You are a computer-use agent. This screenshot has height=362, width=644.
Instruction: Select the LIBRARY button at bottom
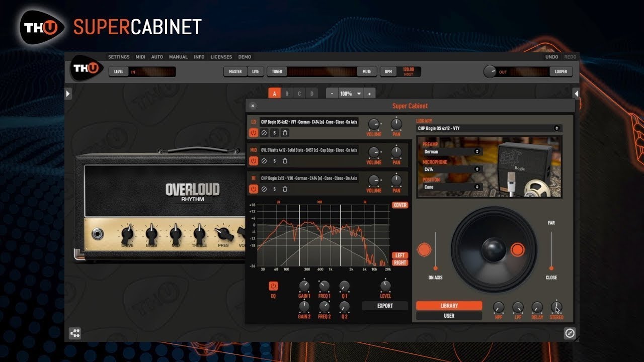coord(449,306)
